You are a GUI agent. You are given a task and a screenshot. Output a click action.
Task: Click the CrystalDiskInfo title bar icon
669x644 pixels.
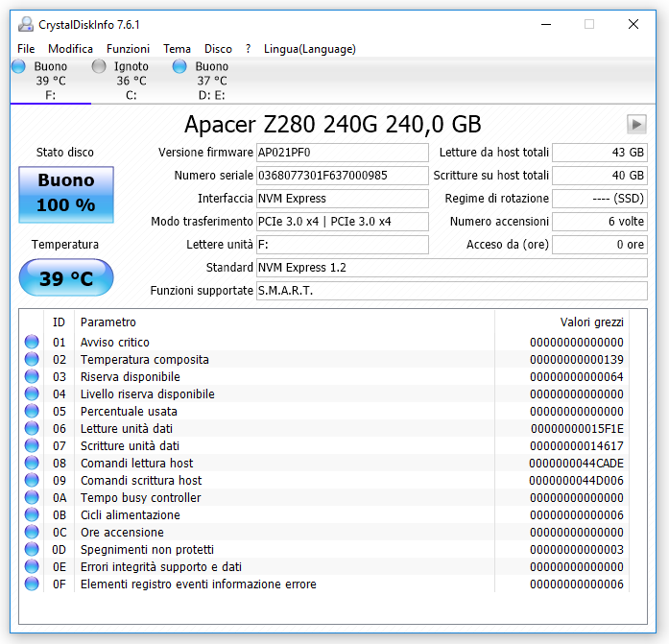26,24
